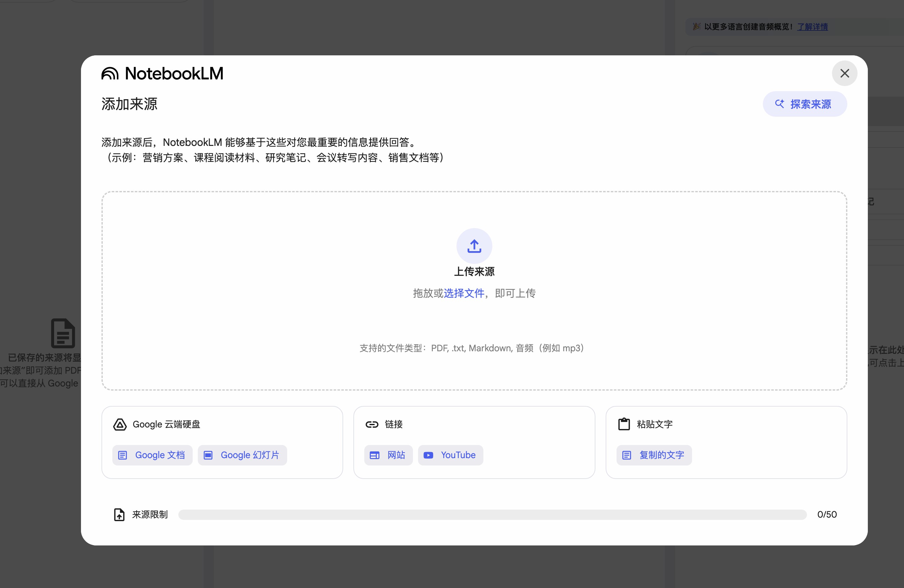Add a YouTube video source
The image size is (904, 588).
tap(450, 455)
